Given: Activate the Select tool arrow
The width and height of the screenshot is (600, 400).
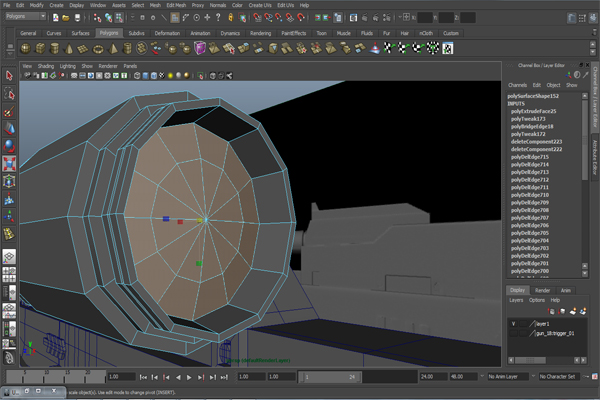Looking at the screenshot, I should (9, 76).
